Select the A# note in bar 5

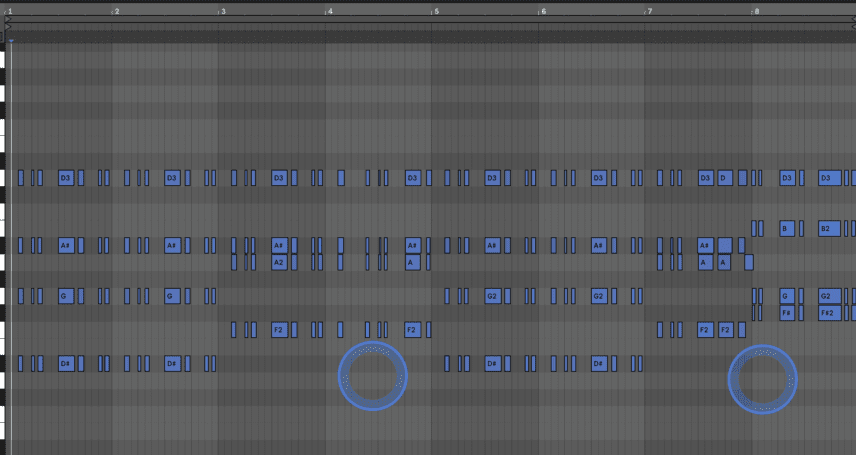pos(493,245)
